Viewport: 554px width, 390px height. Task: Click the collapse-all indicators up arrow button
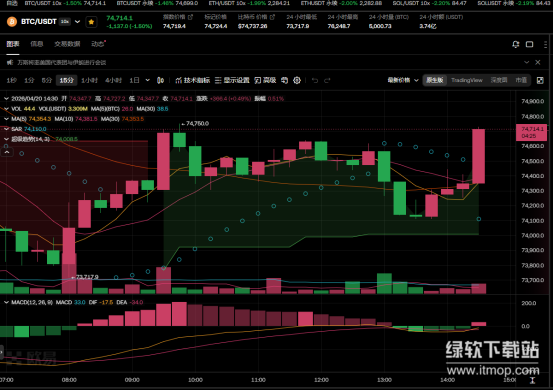pos(7,152)
